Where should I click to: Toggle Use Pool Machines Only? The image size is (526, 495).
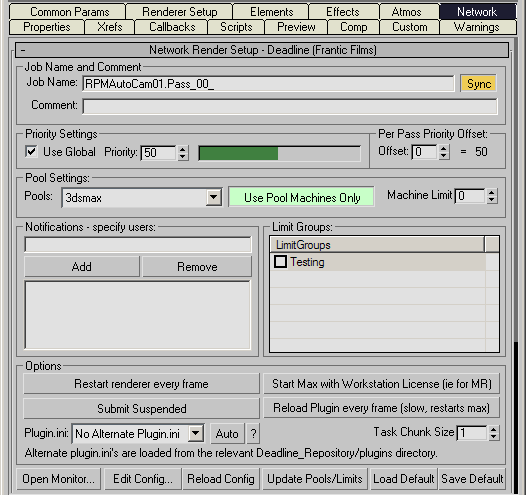point(302,197)
